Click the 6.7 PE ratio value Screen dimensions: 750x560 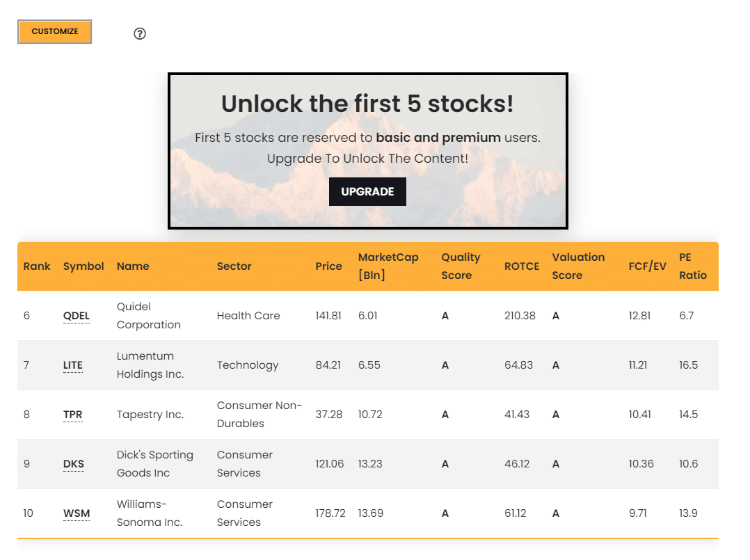[687, 316]
